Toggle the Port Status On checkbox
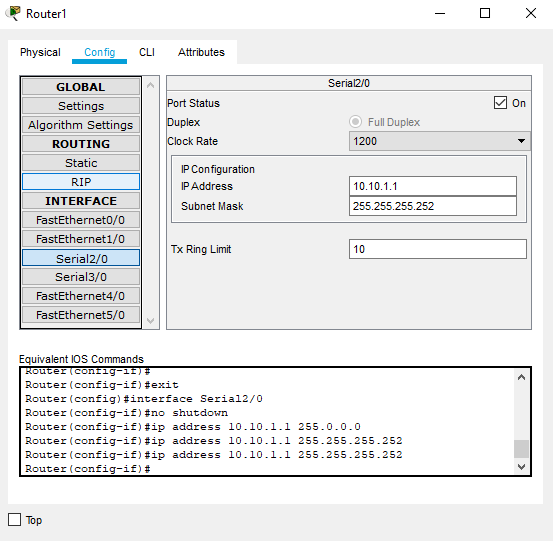Screen dimensions: 553x541 tap(500, 103)
